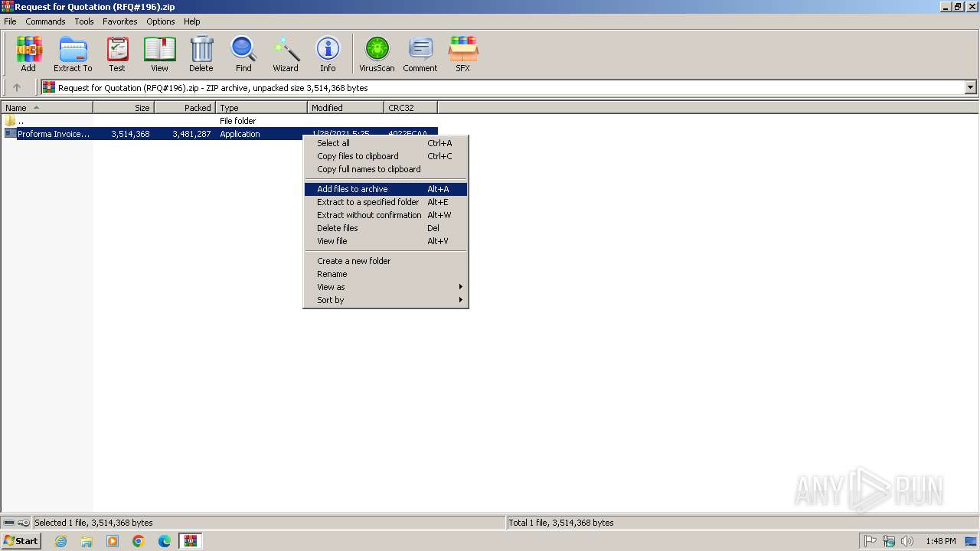Screen dimensions: 980x551
Task: Click the volume speaker tray icon
Action: pos(907,541)
